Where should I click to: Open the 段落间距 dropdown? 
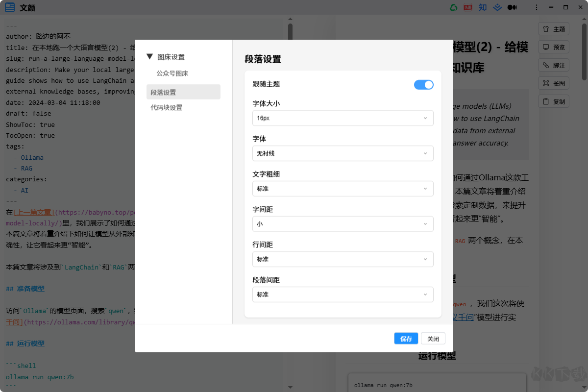pos(343,294)
